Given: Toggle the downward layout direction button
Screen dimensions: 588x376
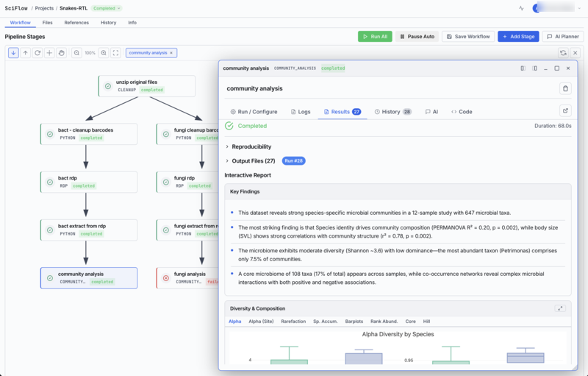Looking at the screenshot, I should click(x=13, y=53).
